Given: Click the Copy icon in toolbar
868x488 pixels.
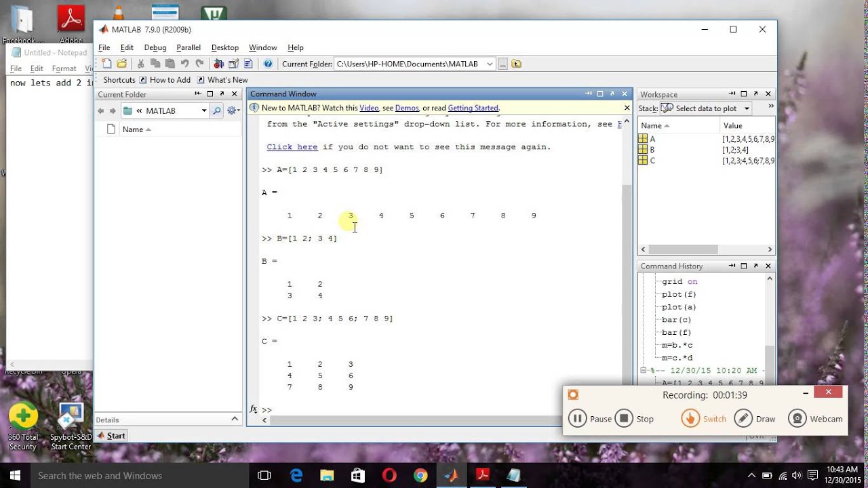Looking at the screenshot, I should click(155, 64).
